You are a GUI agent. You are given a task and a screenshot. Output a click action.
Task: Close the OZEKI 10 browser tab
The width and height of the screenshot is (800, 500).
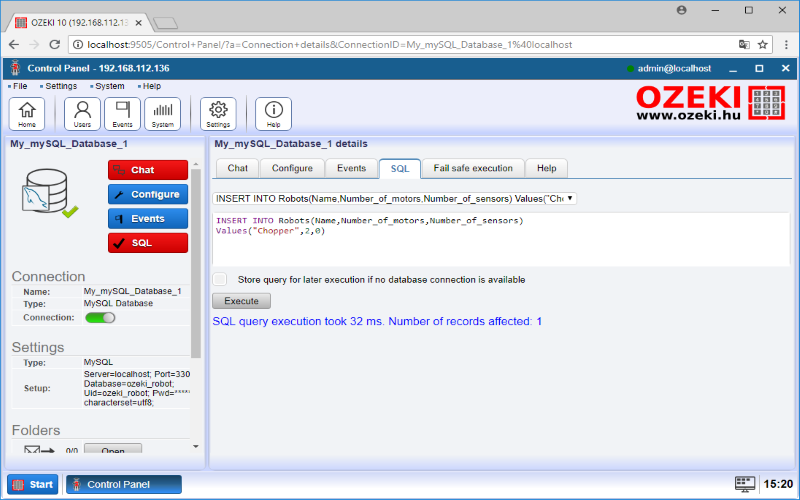tap(139, 23)
